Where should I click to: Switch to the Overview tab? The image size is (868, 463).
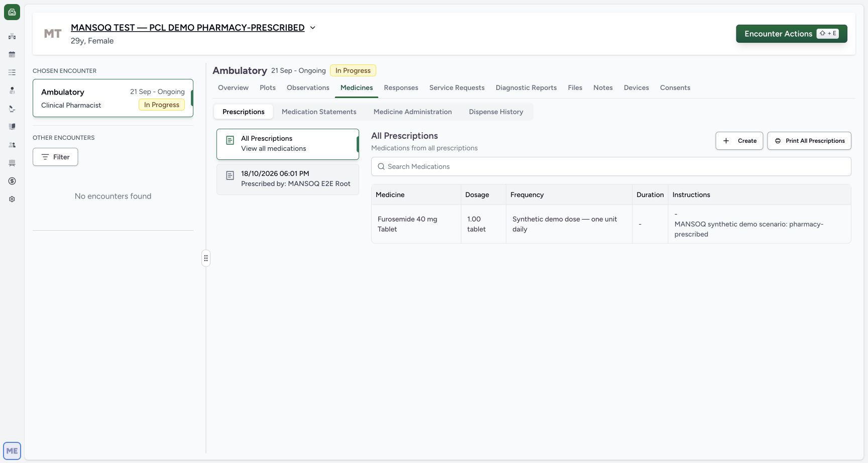[x=233, y=87]
